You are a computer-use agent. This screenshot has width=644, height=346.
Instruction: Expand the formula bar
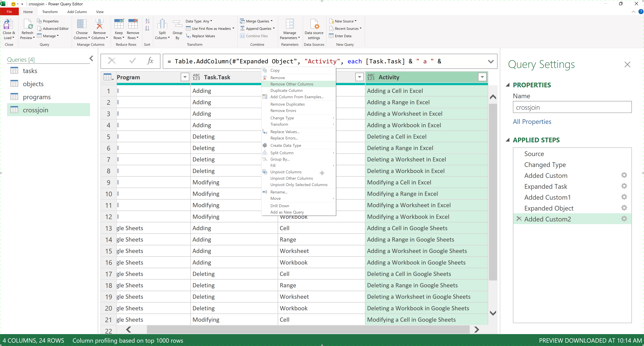click(491, 61)
